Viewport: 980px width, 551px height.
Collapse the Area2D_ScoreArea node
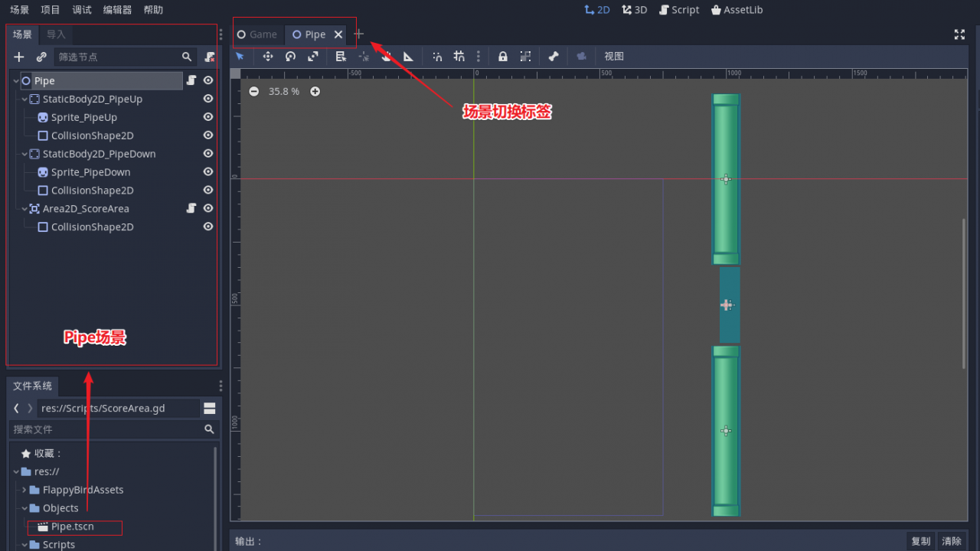coord(24,208)
